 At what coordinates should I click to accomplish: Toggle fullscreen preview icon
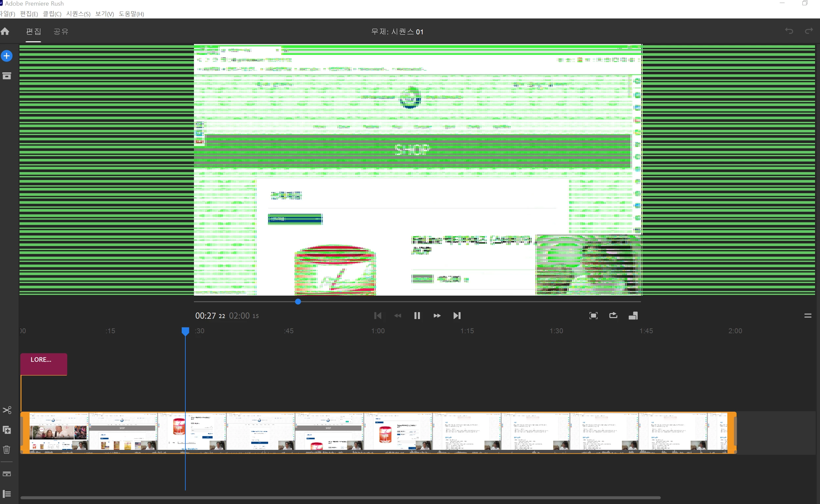point(593,316)
